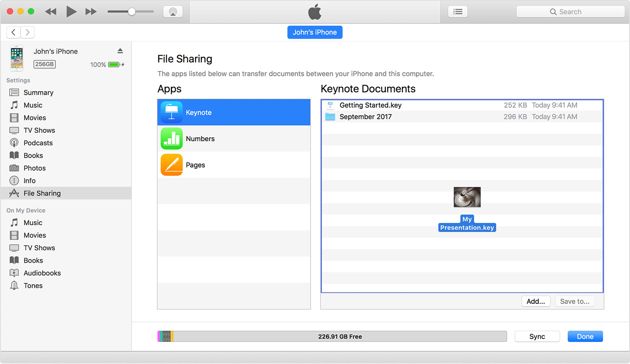Select the Movies icon under Settings
This screenshot has width=630, height=364.
coord(14,118)
